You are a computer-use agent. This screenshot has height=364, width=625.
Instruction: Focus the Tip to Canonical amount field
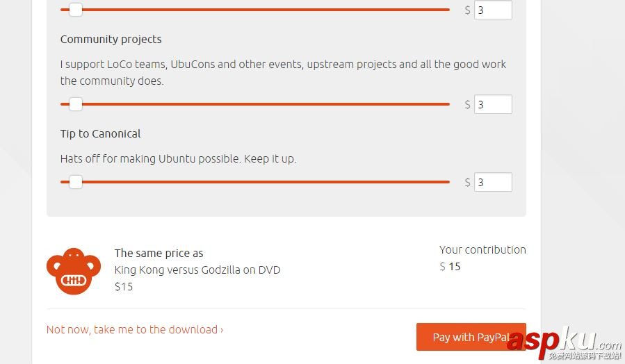493,182
